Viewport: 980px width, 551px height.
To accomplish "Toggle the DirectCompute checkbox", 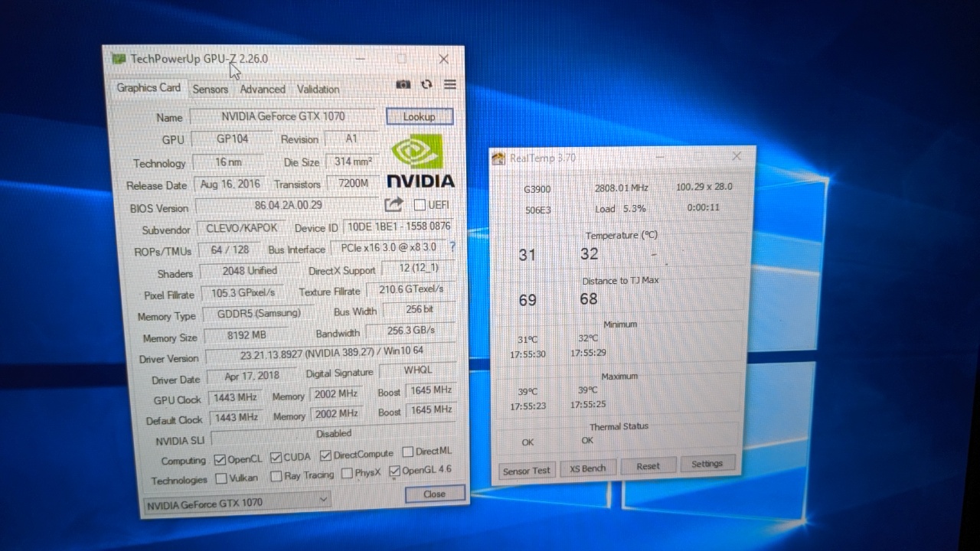I will click(x=326, y=455).
